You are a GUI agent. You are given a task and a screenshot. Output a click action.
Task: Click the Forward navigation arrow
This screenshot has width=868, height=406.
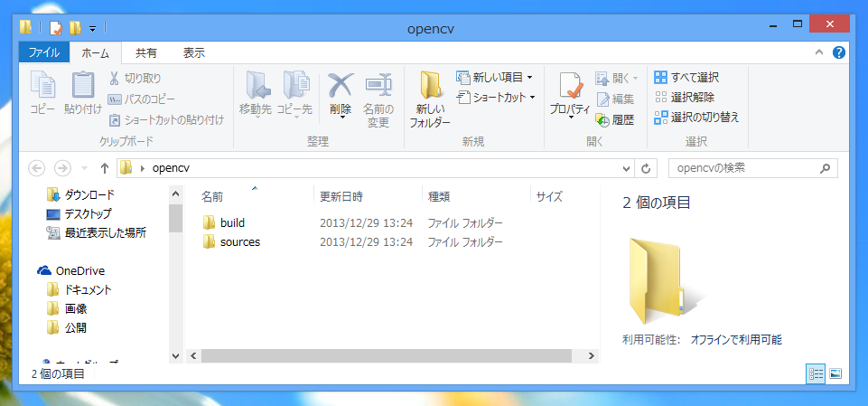click(x=62, y=168)
